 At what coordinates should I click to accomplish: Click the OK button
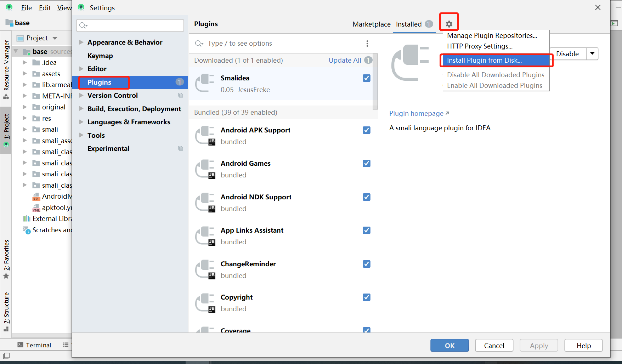[449, 345]
